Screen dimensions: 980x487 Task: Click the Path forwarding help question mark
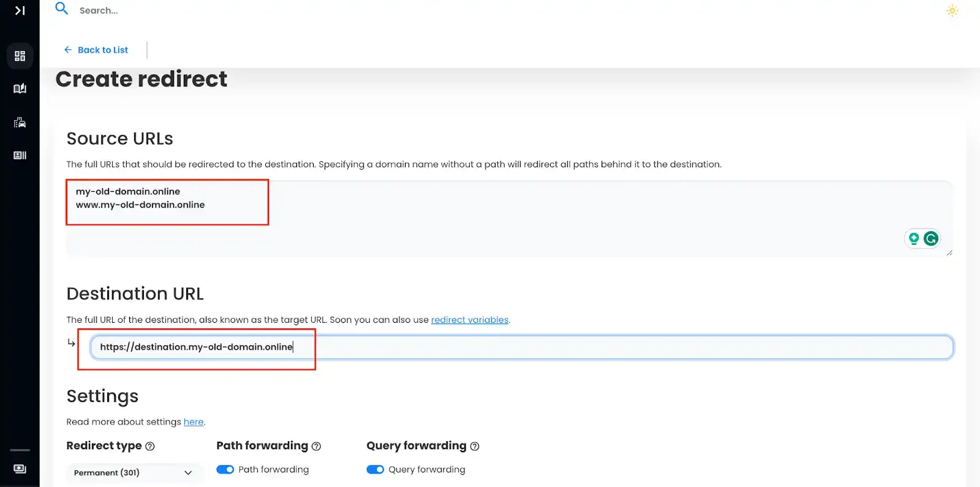pyautogui.click(x=317, y=446)
